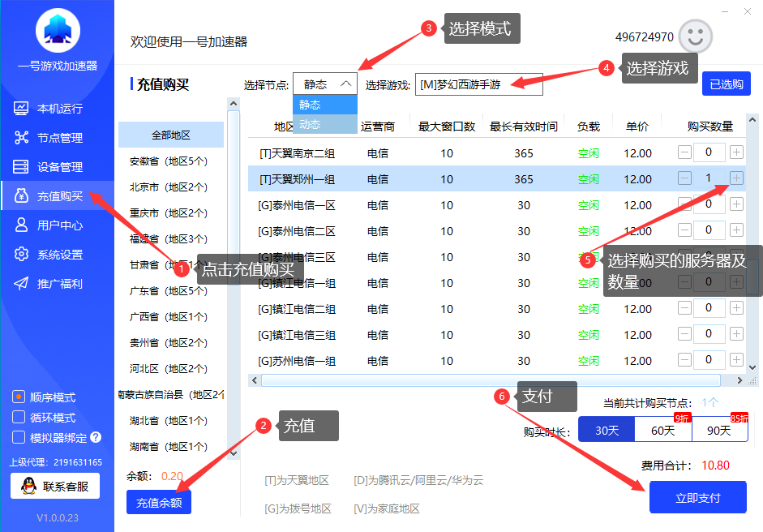Select 顺序模式 radio option

pyautogui.click(x=19, y=397)
